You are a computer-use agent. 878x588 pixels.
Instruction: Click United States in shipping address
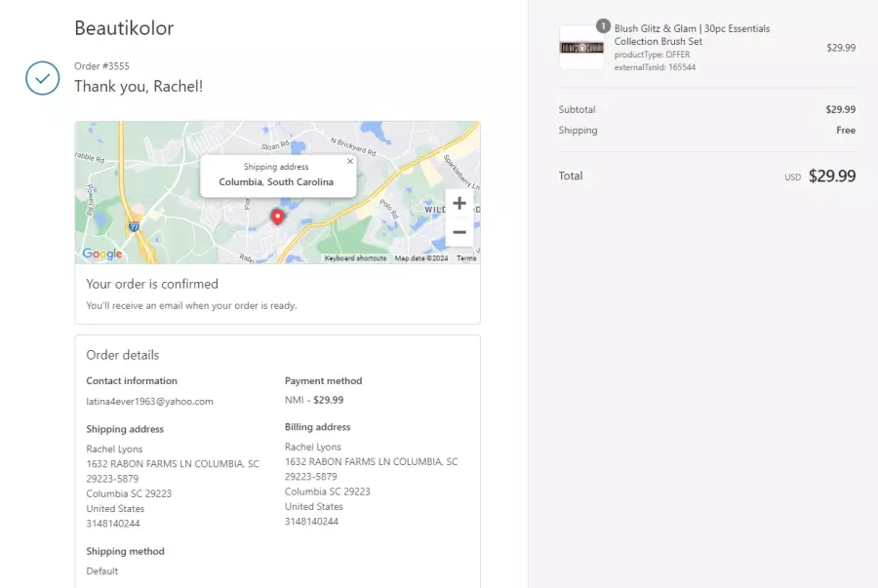[115, 509]
